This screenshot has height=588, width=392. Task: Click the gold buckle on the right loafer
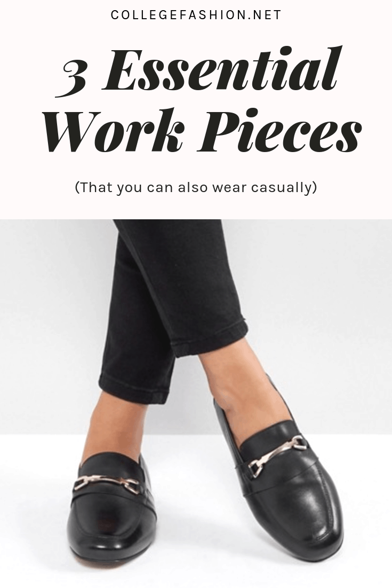[x=275, y=452]
